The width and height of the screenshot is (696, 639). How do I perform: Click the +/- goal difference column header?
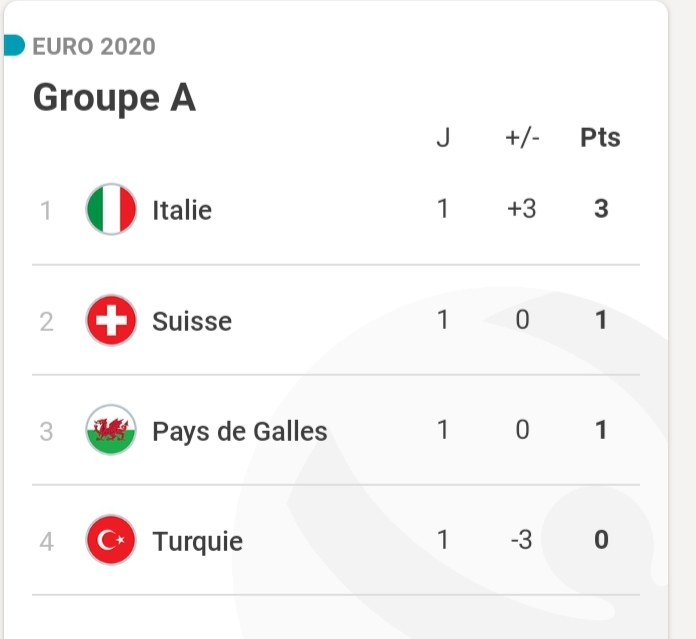(522, 138)
